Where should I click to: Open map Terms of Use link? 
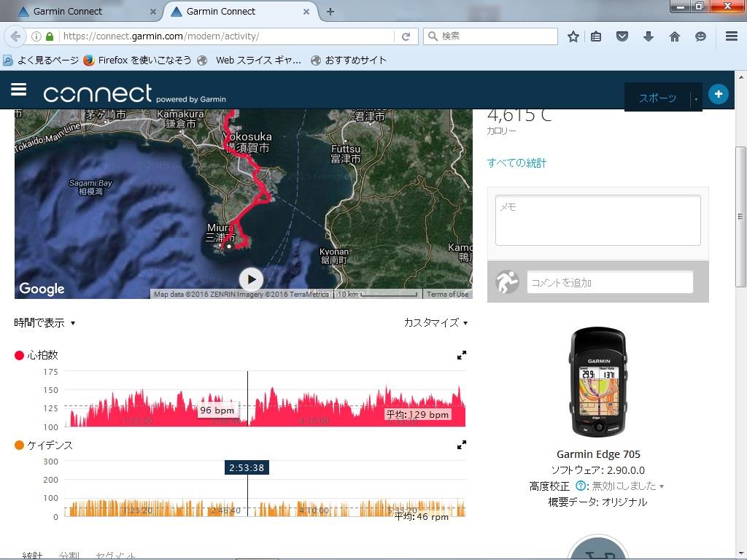pos(447,295)
